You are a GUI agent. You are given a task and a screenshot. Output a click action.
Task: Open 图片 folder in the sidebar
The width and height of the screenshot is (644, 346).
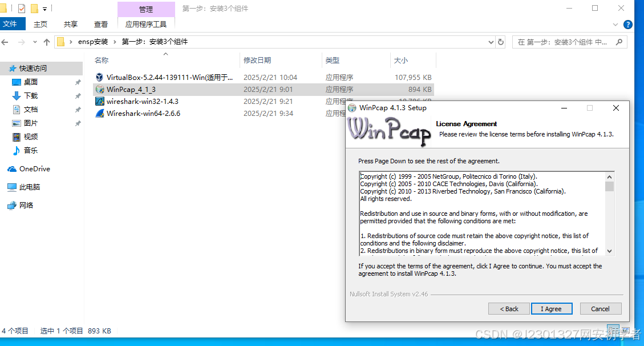click(x=30, y=123)
